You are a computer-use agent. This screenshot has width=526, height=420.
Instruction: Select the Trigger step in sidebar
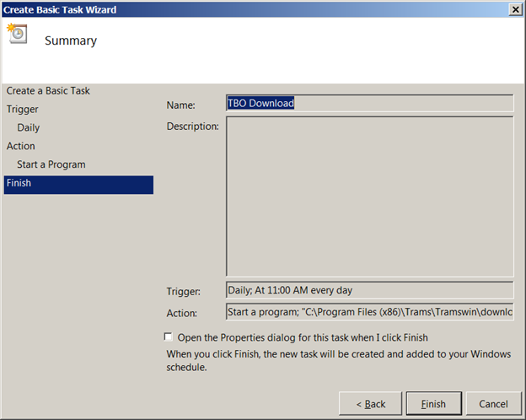click(23, 109)
